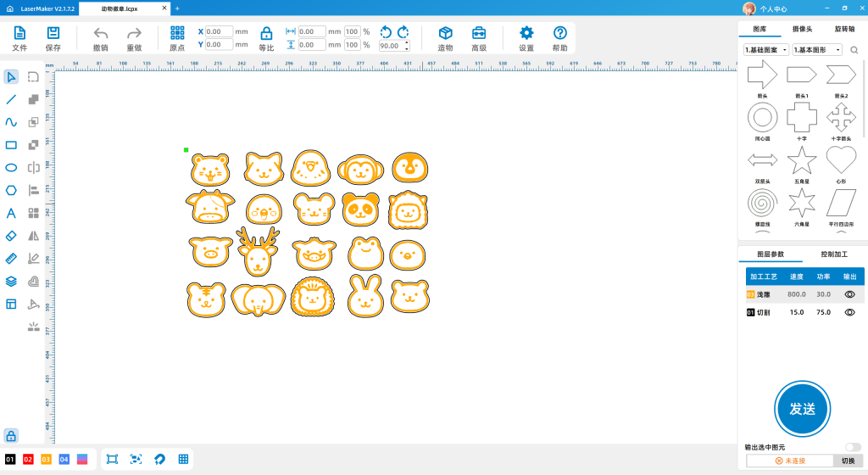
Task: Hide the 浅雕 layer with eye icon
Action: tap(849, 294)
